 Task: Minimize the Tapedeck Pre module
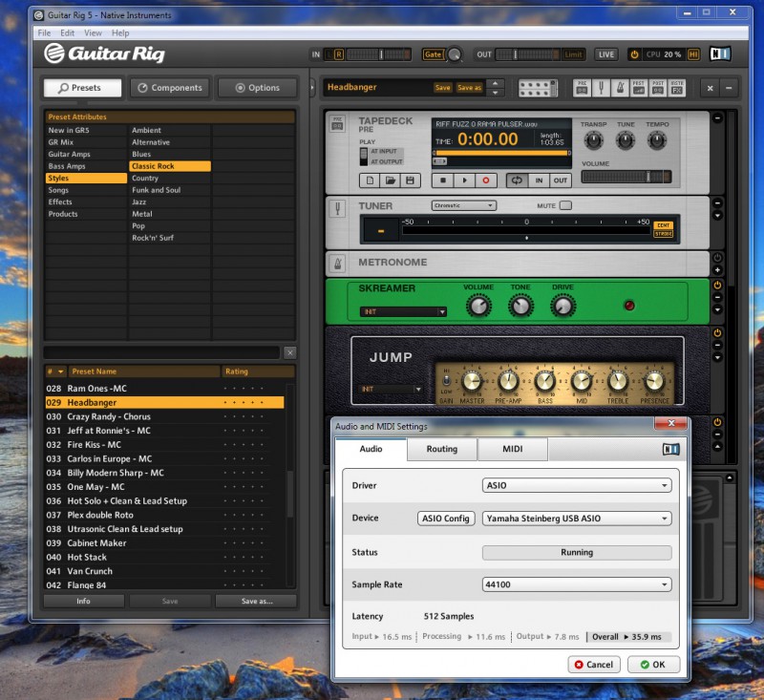(x=717, y=117)
